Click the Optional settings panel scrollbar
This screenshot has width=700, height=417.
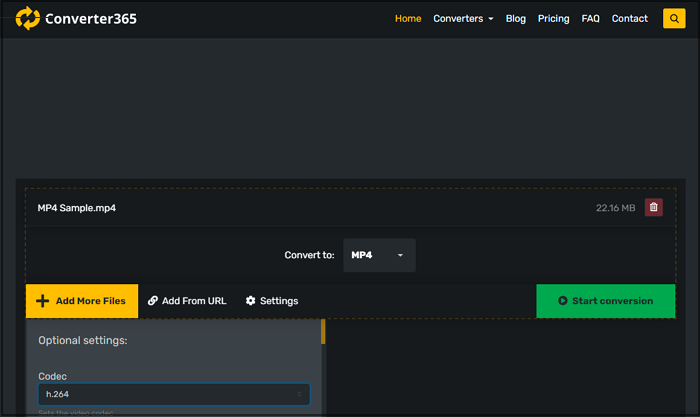(323, 334)
